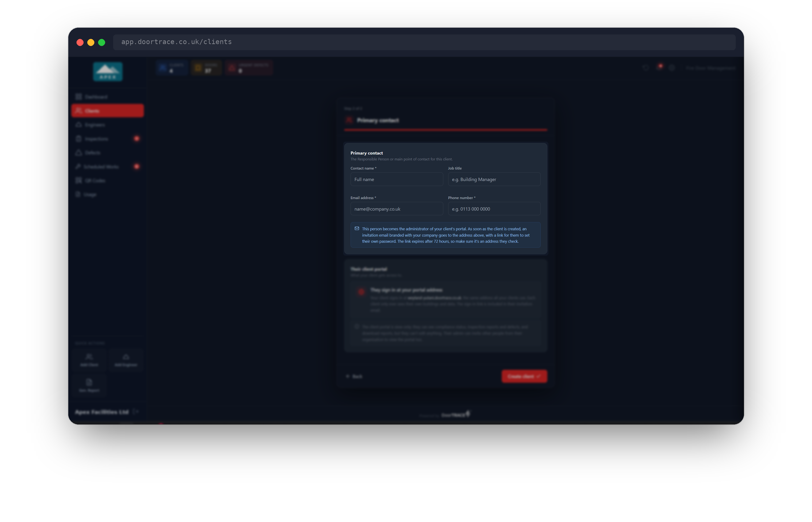Open the notification bell with red dot
Viewport: 812px width, 522px height.
click(659, 68)
